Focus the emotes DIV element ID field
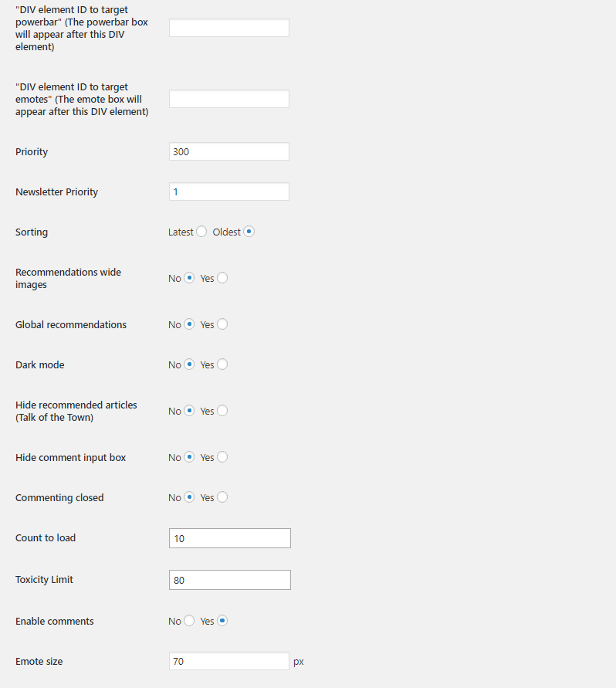Image resolution: width=616 pixels, height=688 pixels. click(228, 99)
